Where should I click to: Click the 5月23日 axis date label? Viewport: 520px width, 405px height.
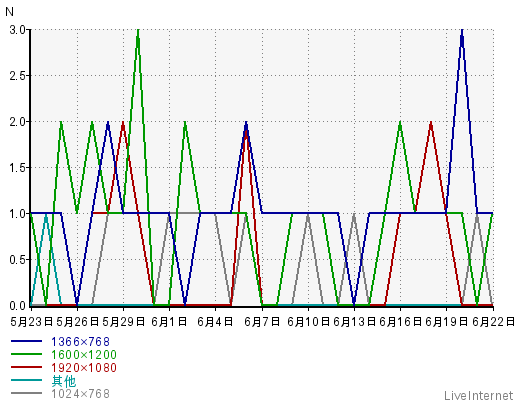point(32,322)
